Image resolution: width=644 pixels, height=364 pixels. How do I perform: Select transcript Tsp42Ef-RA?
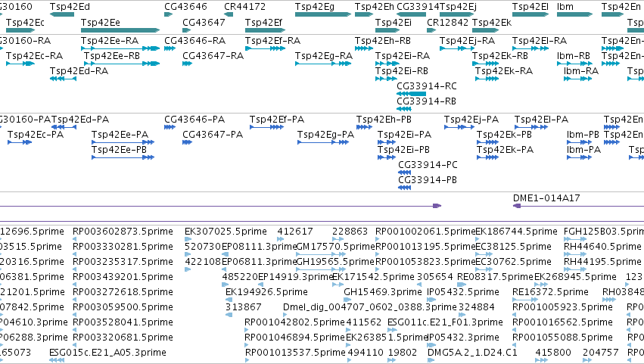pos(272,41)
